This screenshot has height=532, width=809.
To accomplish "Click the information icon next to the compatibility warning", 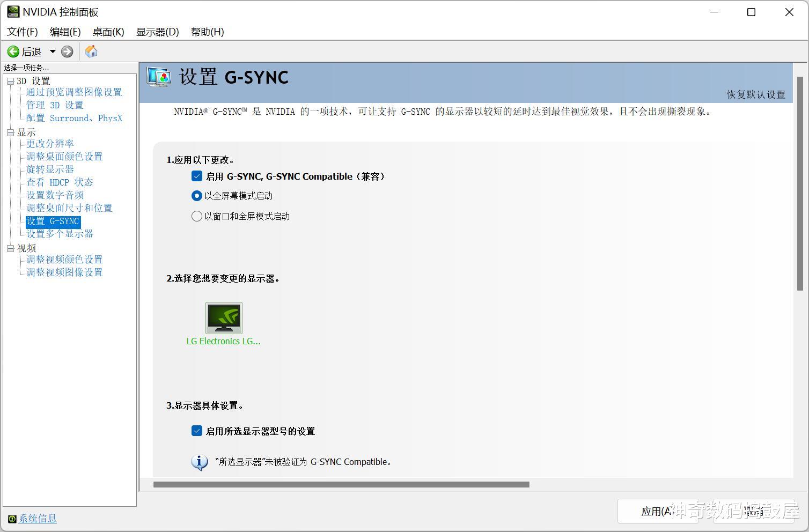I will [199, 462].
